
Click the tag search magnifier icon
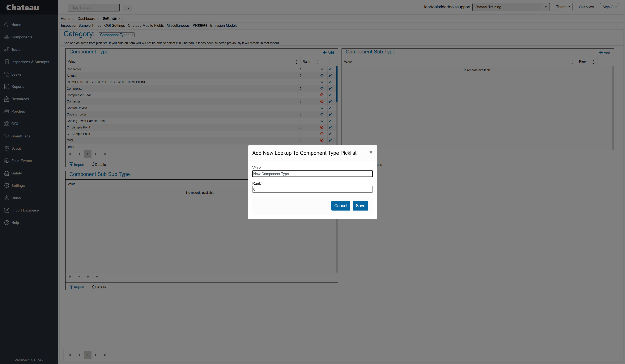click(127, 7)
